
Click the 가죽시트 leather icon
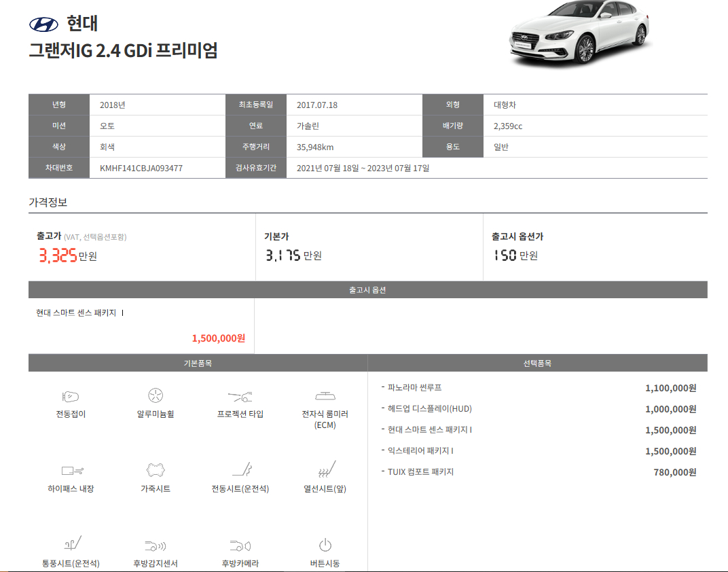156,470
